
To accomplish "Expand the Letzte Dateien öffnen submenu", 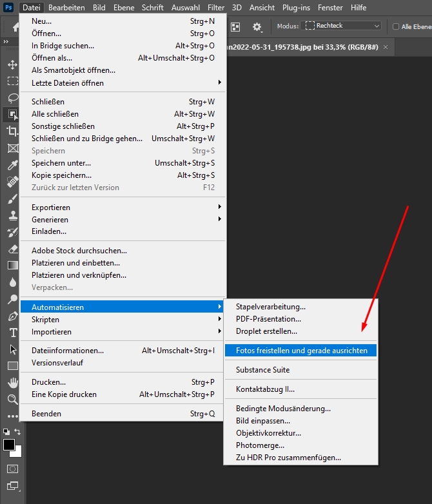I will (123, 83).
